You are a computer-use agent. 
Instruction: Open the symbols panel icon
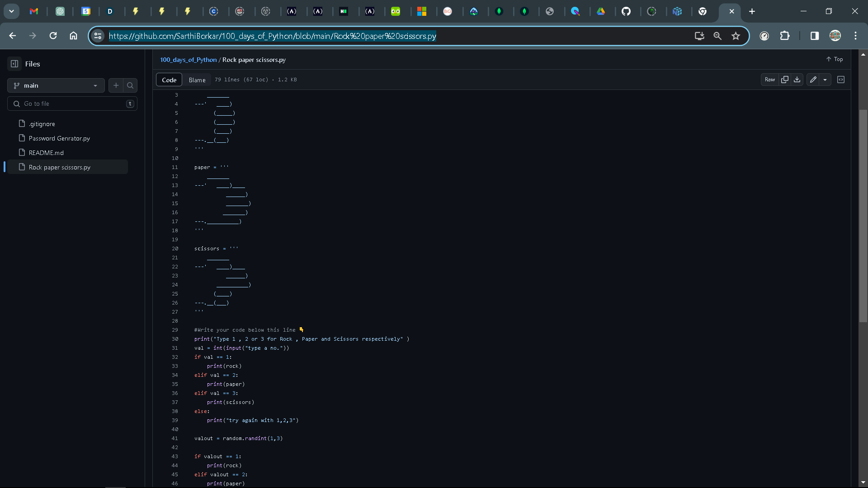[841, 80]
